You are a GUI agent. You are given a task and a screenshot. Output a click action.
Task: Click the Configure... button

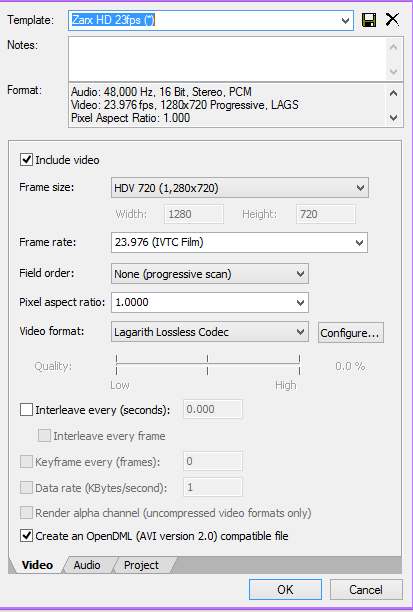pyautogui.click(x=351, y=333)
